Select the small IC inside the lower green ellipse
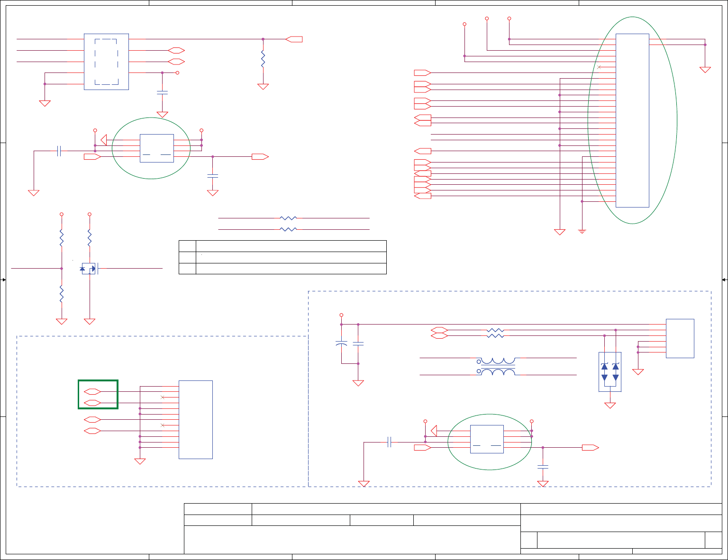Image resolution: width=728 pixels, height=560 pixels. [x=487, y=439]
